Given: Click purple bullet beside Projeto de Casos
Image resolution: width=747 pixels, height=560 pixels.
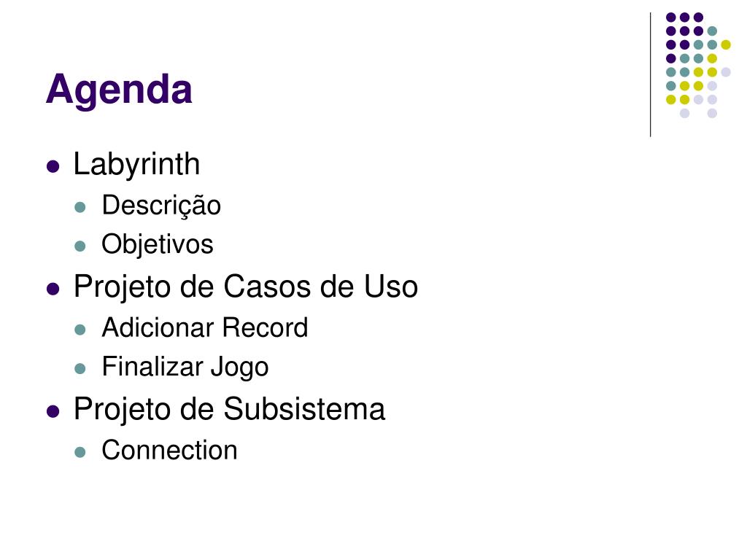Looking at the screenshot, I should tap(53, 289).
